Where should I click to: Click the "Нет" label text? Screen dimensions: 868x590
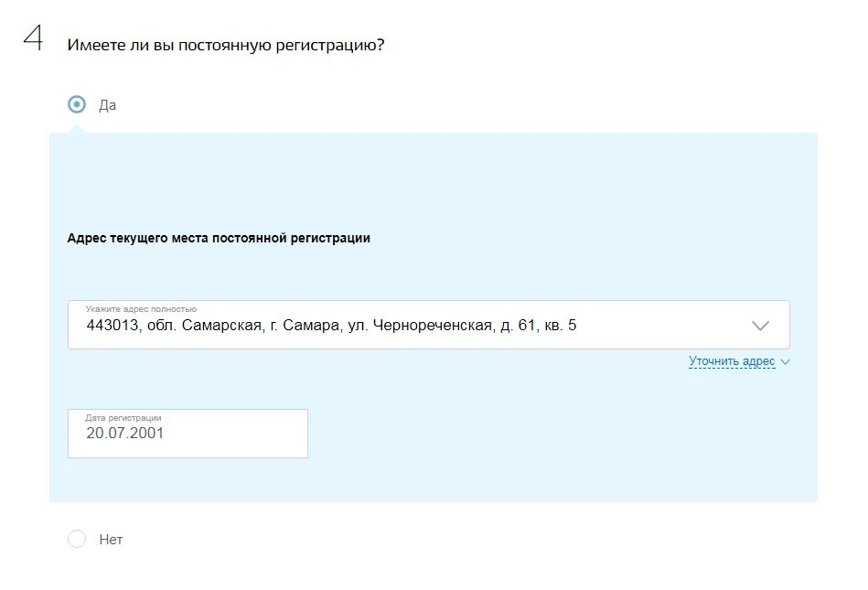(111, 540)
